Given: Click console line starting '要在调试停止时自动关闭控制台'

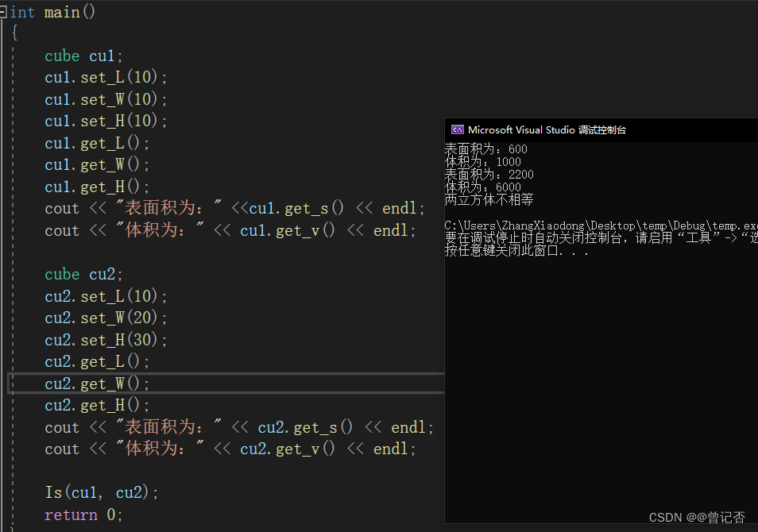Looking at the screenshot, I should [601, 237].
